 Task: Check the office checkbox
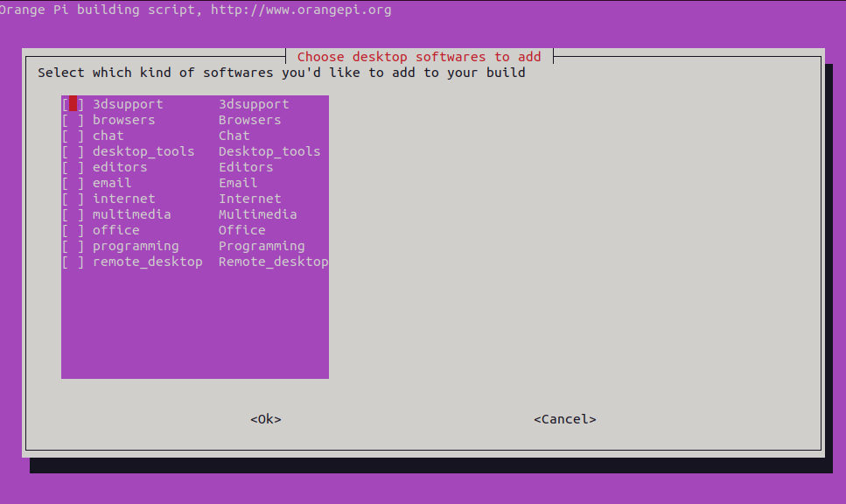[x=73, y=230]
